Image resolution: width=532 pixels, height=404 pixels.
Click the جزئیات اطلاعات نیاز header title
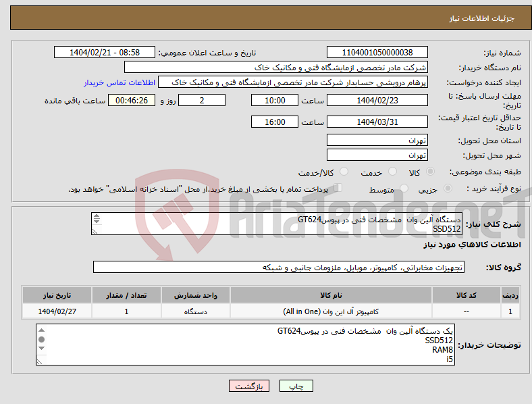[481, 18]
